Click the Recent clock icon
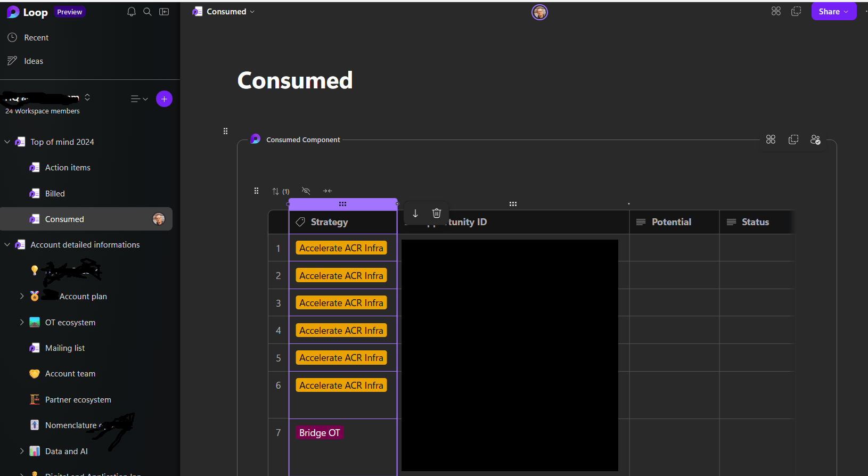The height and width of the screenshot is (476, 868). [x=12, y=37]
